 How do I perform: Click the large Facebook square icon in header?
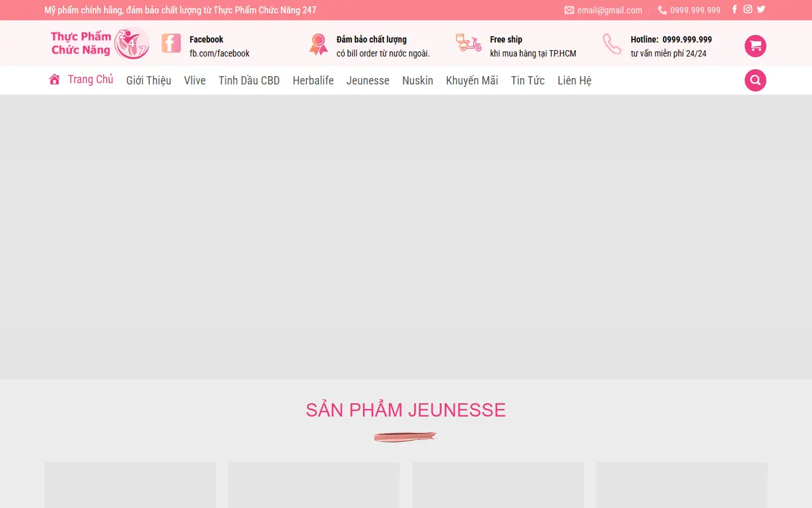click(x=171, y=43)
